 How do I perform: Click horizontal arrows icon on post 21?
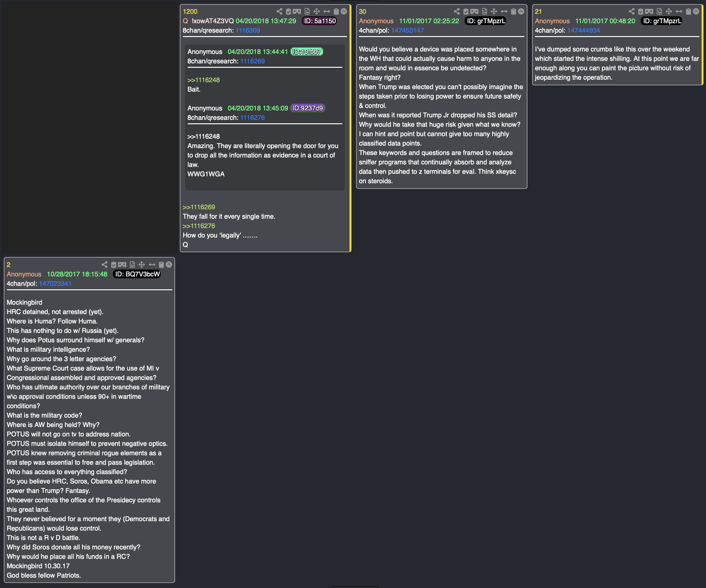pyautogui.click(x=679, y=11)
